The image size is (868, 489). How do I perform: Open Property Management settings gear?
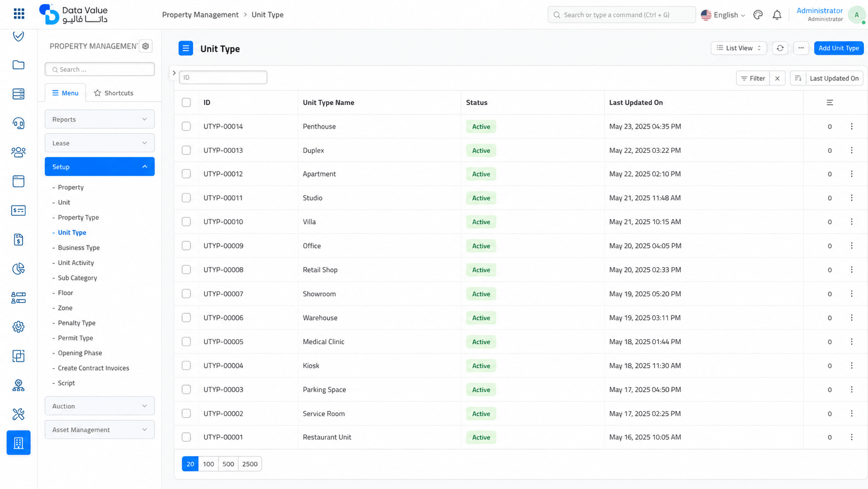pos(146,46)
